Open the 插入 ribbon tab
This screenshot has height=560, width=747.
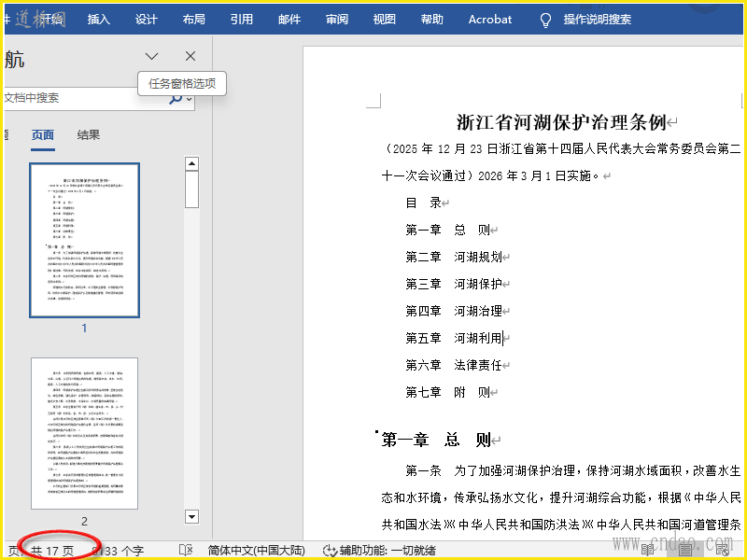coord(98,20)
